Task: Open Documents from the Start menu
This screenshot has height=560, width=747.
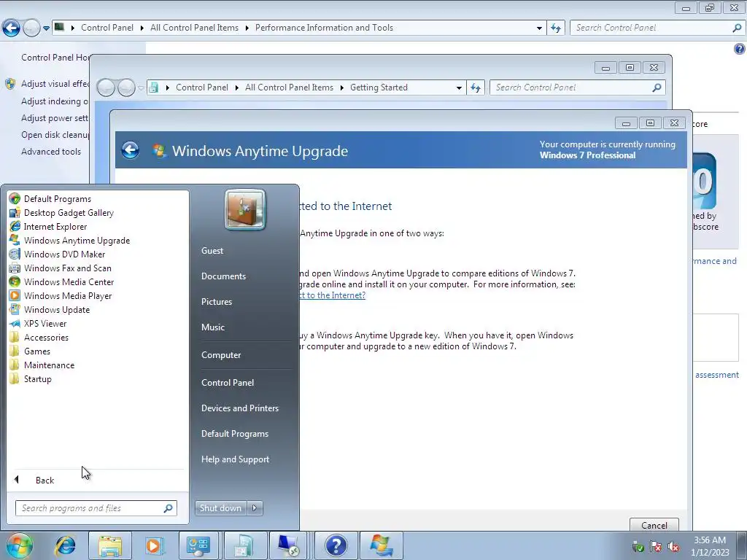Action: pos(223,276)
